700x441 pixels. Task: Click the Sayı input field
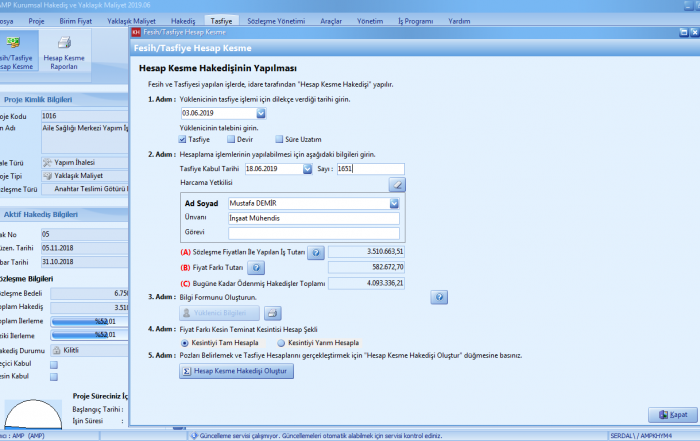370,169
